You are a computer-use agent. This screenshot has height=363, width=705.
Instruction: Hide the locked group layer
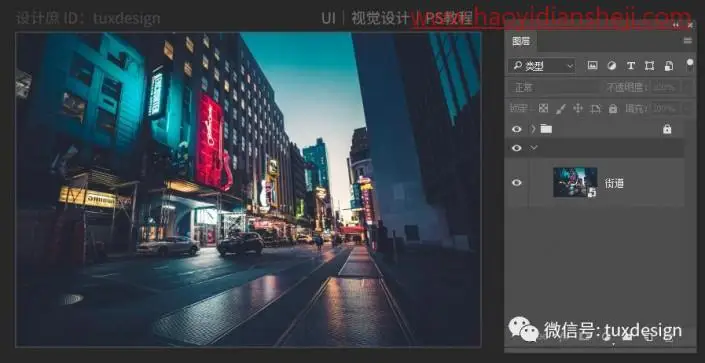pyautogui.click(x=517, y=129)
